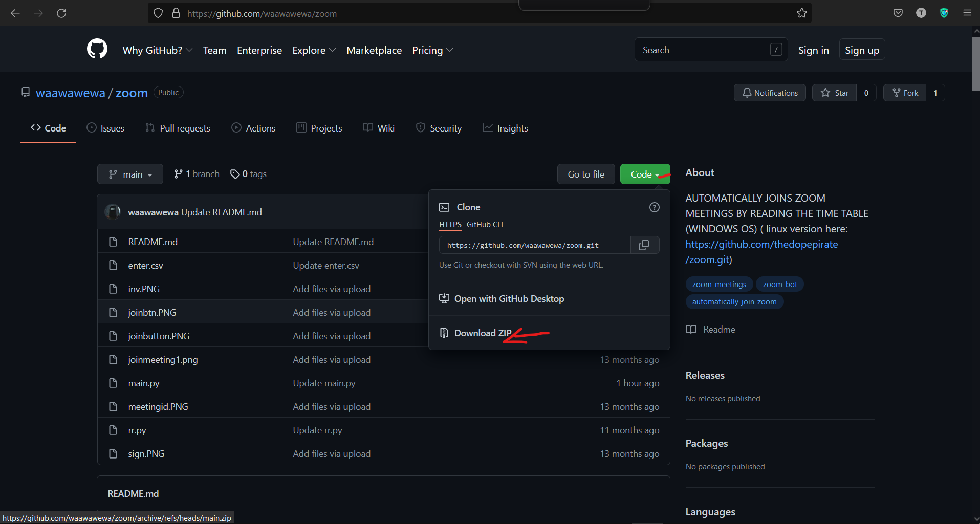The image size is (980, 524).
Task: Open the thedopepirate zoom.git link
Action: click(761, 252)
